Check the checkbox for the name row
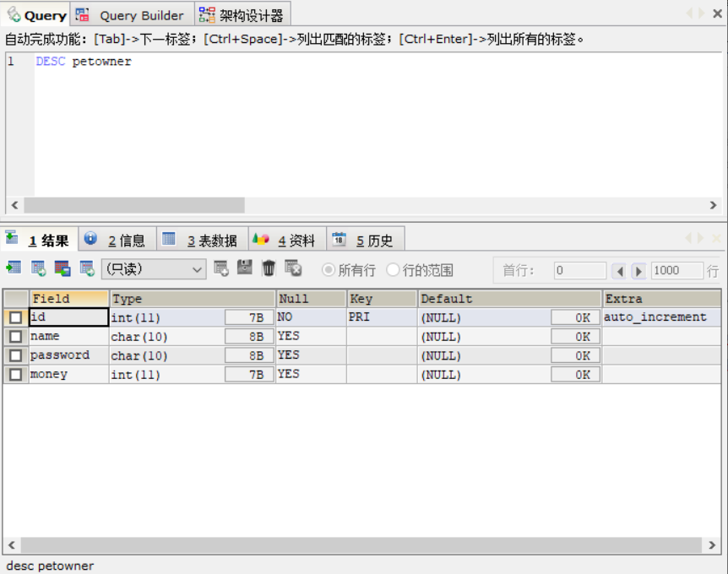This screenshot has width=728, height=574. pyautogui.click(x=15, y=337)
